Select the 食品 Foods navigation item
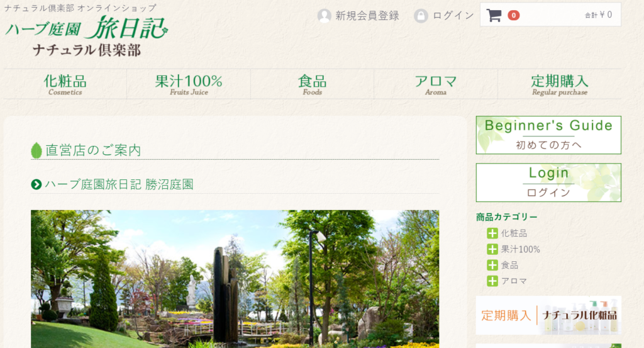The height and width of the screenshot is (348, 644). pyautogui.click(x=312, y=84)
